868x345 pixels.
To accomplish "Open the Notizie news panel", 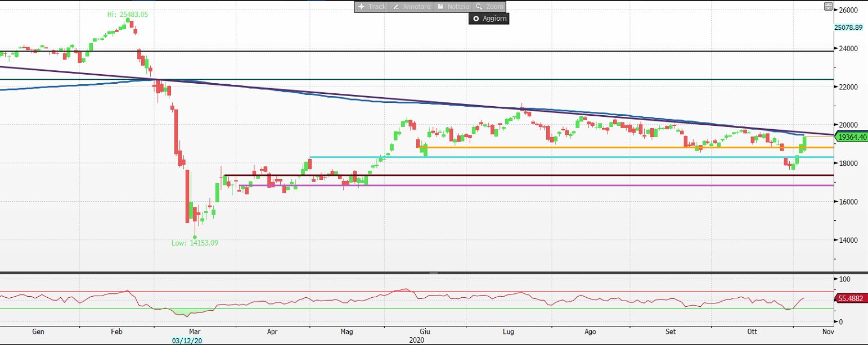I will (453, 7).
